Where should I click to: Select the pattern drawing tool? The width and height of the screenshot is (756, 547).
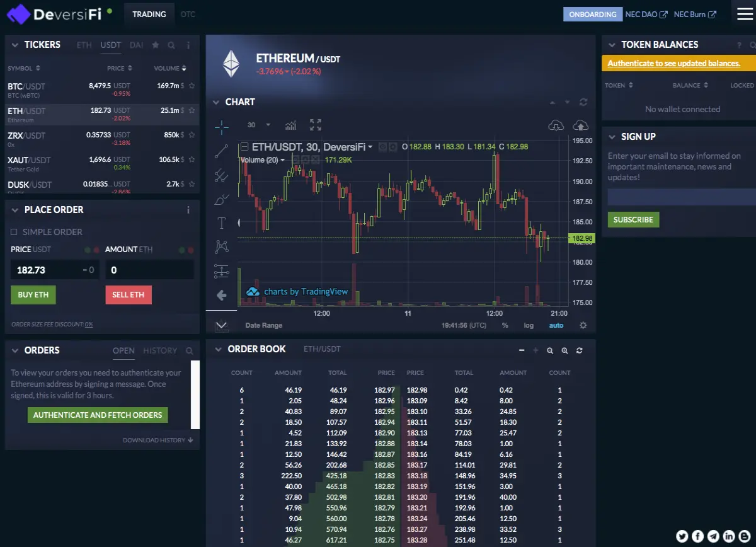tap(221, 247)
